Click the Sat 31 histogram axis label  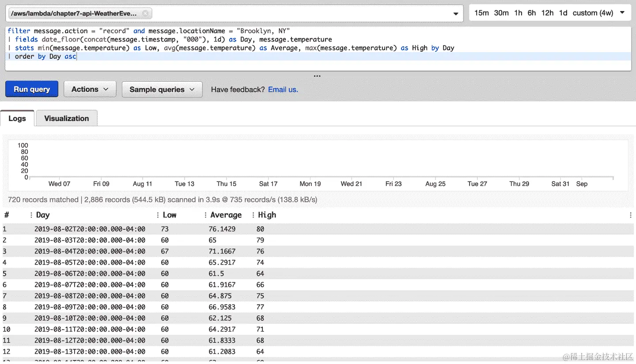click(560, 184)
